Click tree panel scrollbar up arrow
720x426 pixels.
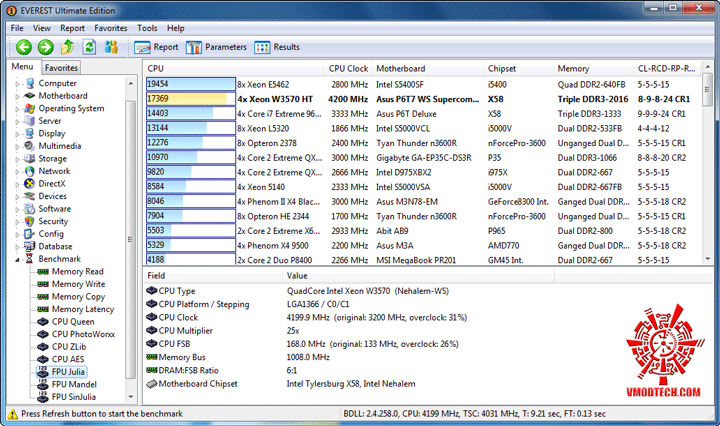131,84
